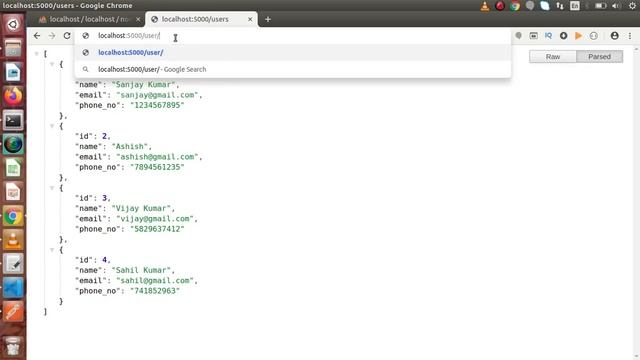Open LibreOffice Calc spreadsheet from dock

[x=13, y=168]
